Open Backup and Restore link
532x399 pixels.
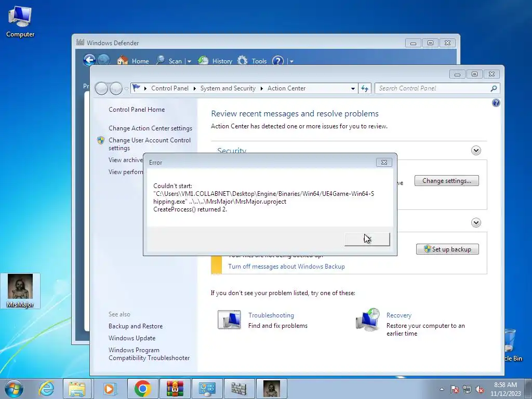(x=136, y=326)
